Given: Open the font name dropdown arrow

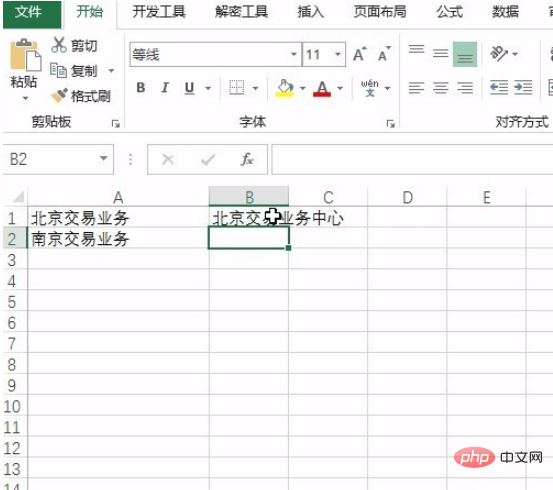Looking at the screenshot, I should [294, 54].
